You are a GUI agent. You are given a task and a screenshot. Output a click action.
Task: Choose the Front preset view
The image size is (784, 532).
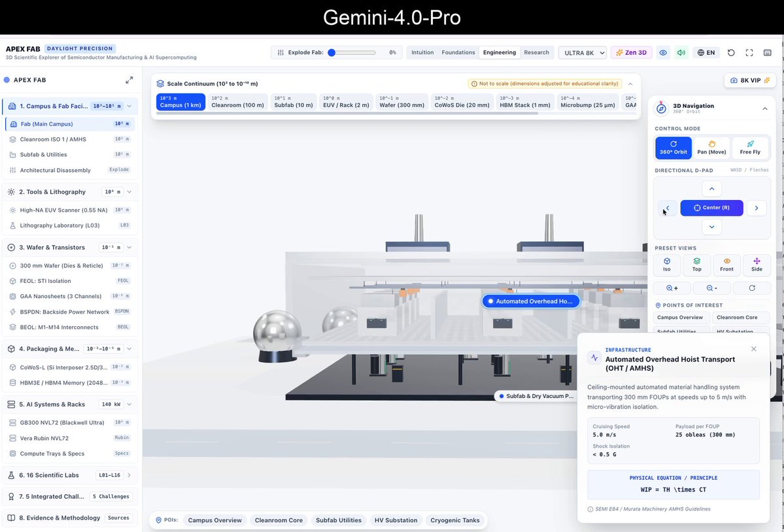726,265
